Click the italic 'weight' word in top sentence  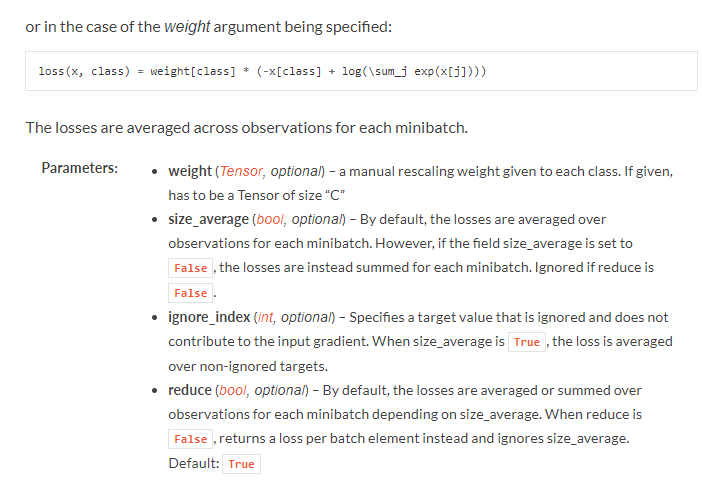tap(187, 27)
